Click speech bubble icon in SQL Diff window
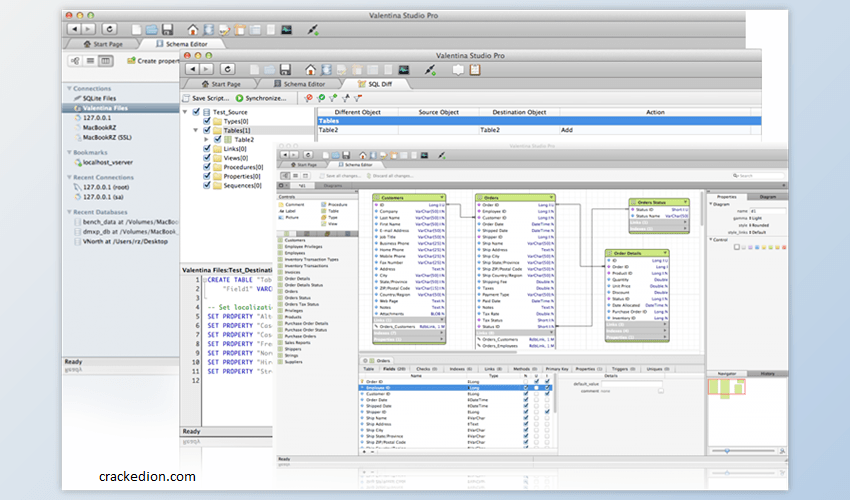Image resolution: width=850 pixels, height=500 pixels. tap(458, 70)
